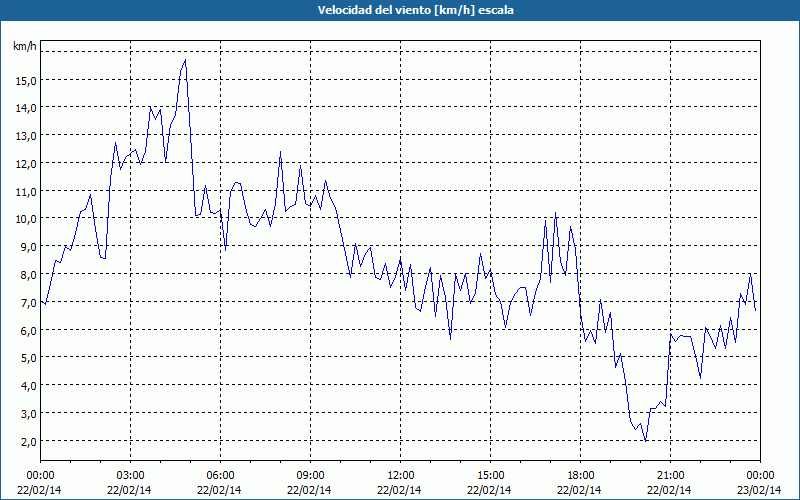Click the '22/02/14' date under '18:00'
The image size is (800, 500).
(x=581, y=490)
